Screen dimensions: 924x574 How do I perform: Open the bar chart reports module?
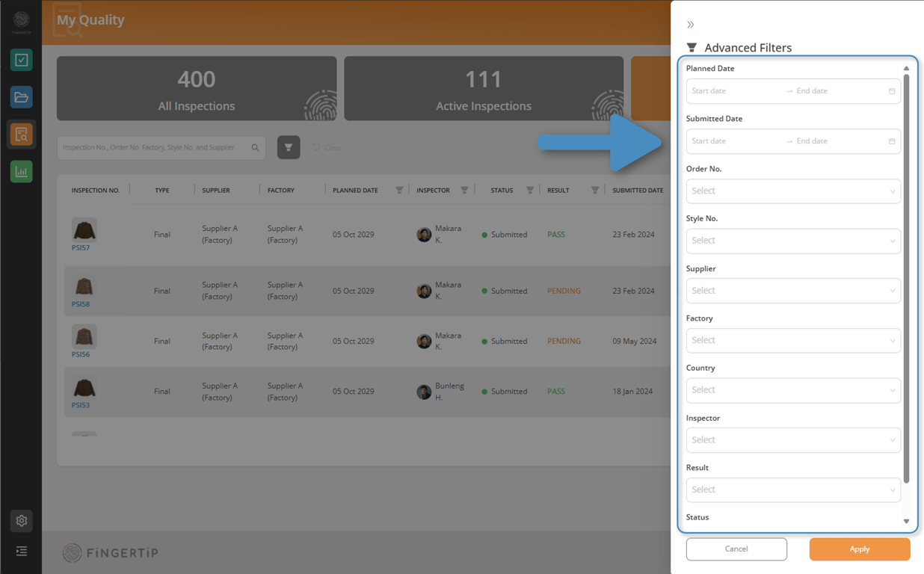point(21,172)
